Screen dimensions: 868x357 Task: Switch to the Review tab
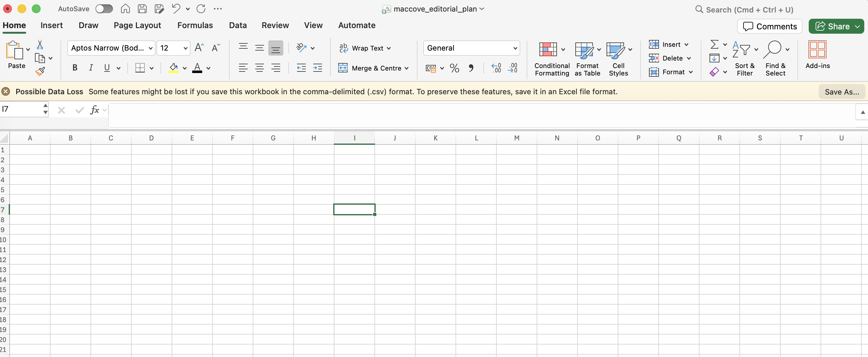(x=275, y=25)
